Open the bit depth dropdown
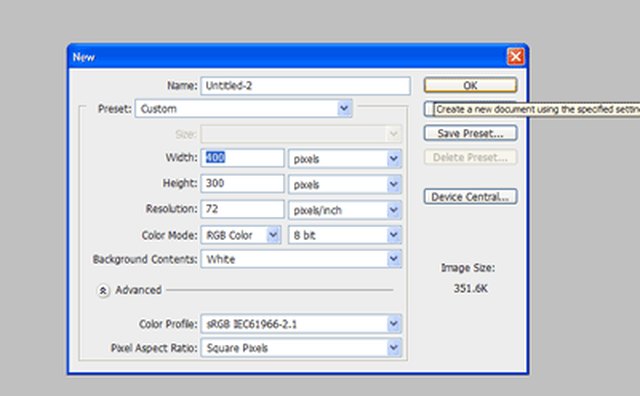640x396 pixels. tap(345, 235)
